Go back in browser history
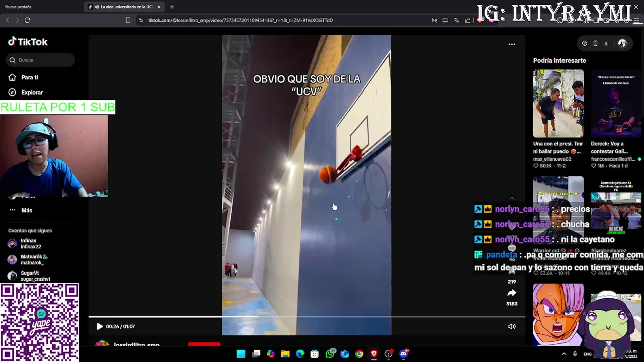The width and height of the screenshot is (644, 362). point(7,20)
